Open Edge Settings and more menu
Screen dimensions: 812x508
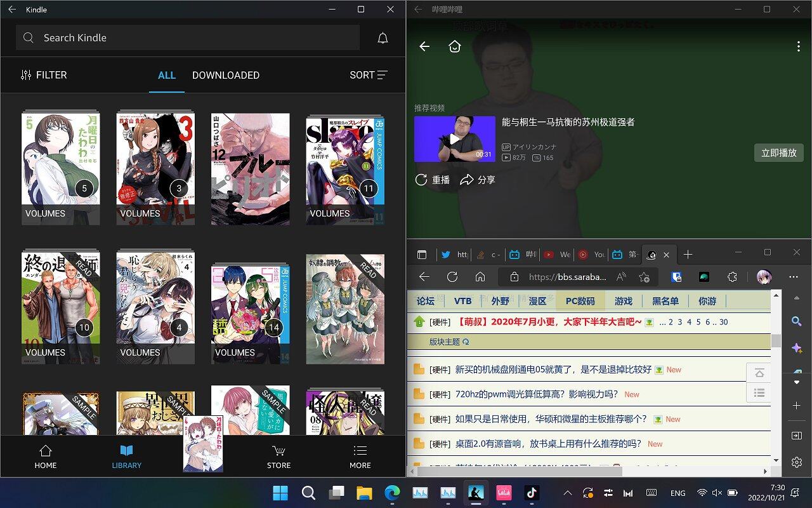pyautogui.click(x=793, y=277)
